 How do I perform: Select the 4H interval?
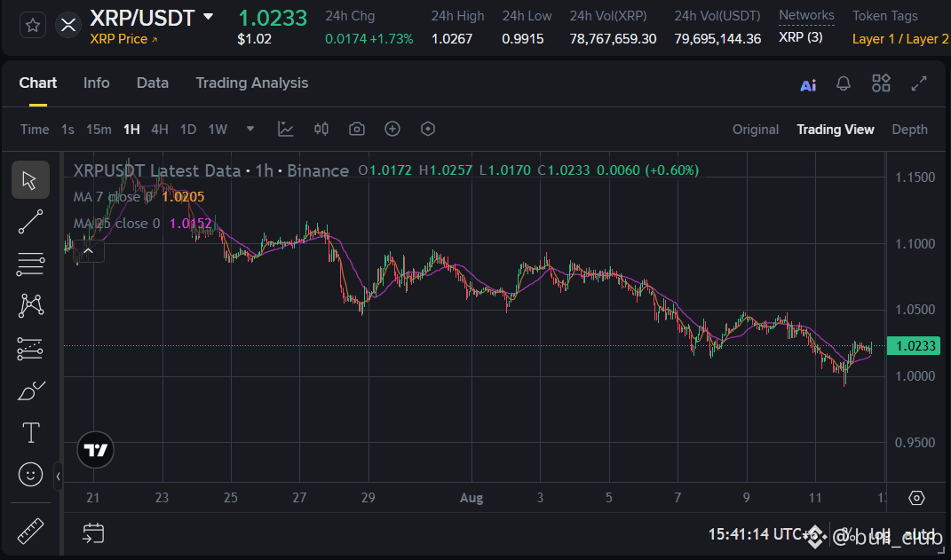tap(160, 129)
